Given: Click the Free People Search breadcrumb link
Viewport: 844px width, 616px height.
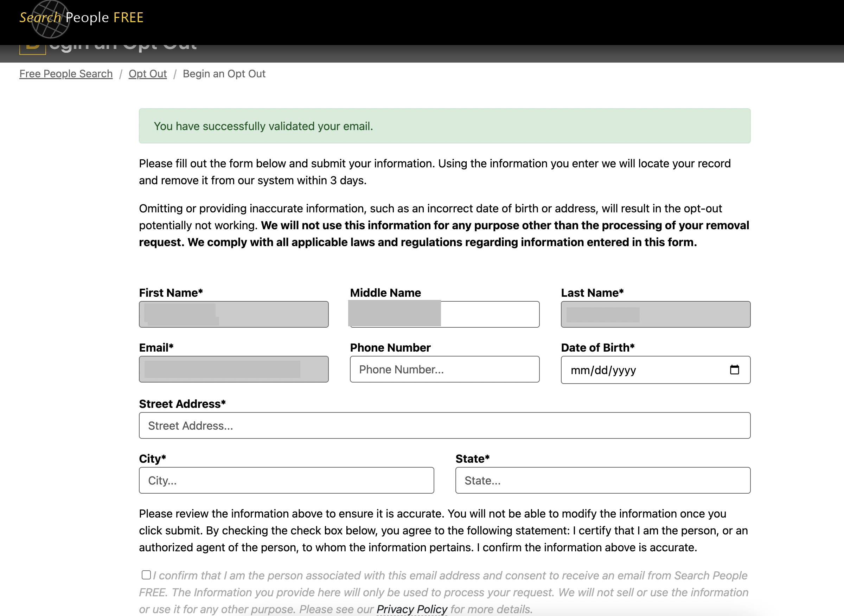Looking at the screenshot, I should (x=66, y=74).
